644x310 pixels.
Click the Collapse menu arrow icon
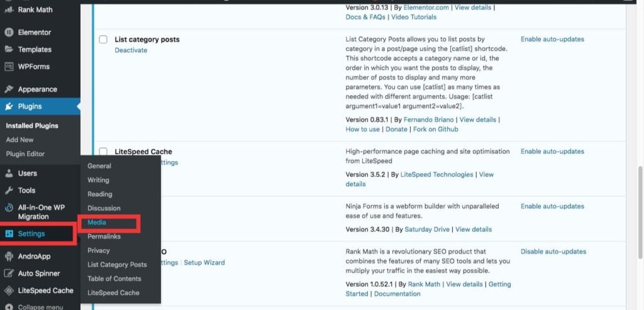coord(9,307)
